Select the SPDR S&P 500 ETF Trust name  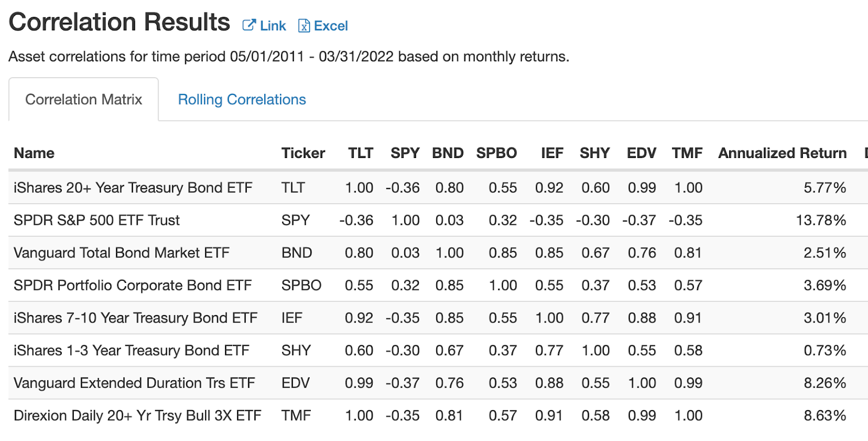click(97, 220)
